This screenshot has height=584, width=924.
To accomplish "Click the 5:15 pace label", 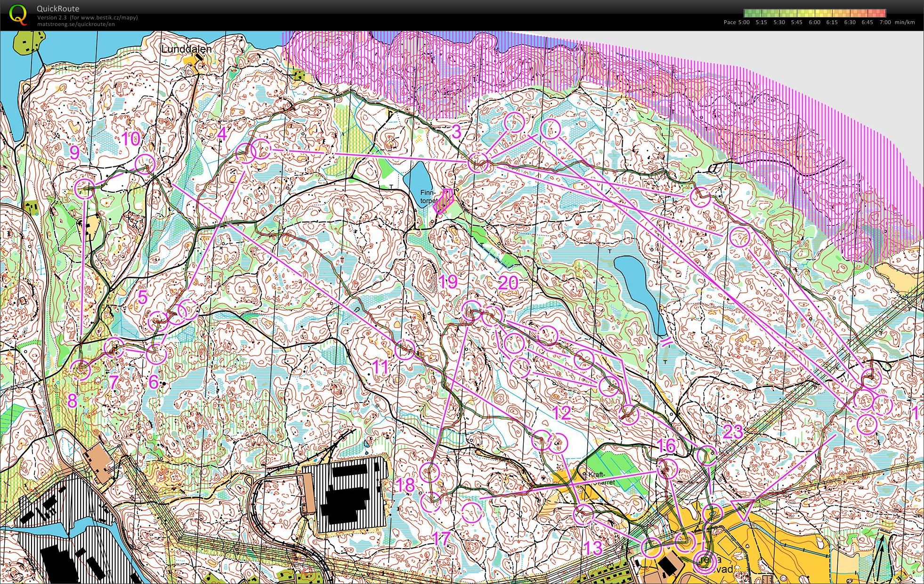I will click(761, 22).
